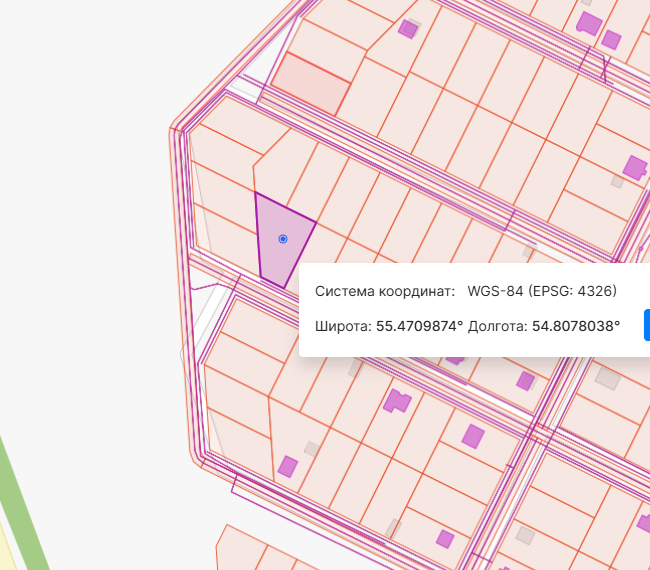Click the latitude value 55.4709874°

point(419,326)
